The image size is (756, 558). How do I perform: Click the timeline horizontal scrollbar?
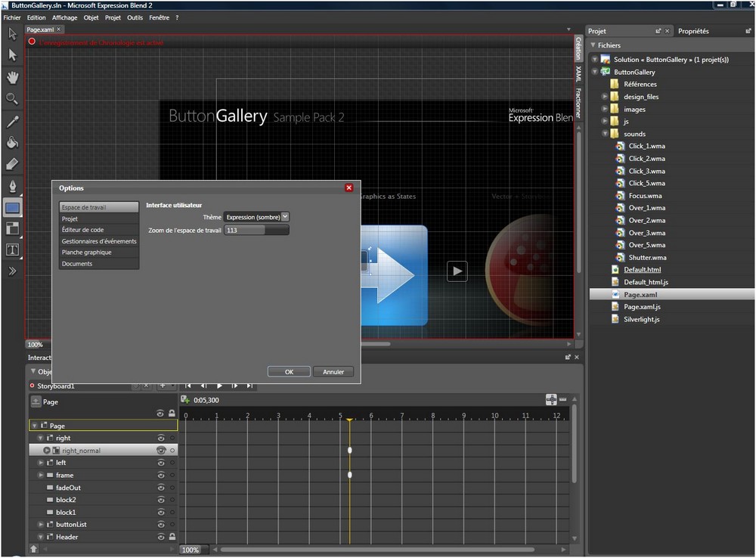(x=377, y=550)
